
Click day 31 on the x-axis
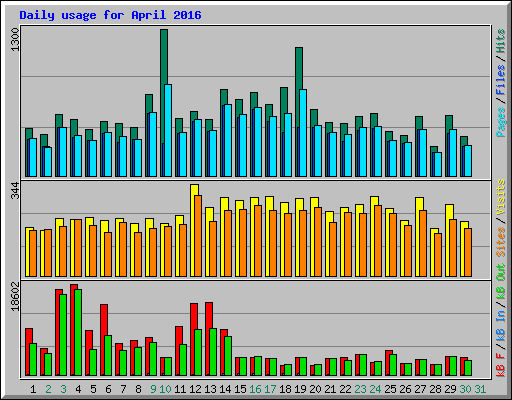[480, 389]
